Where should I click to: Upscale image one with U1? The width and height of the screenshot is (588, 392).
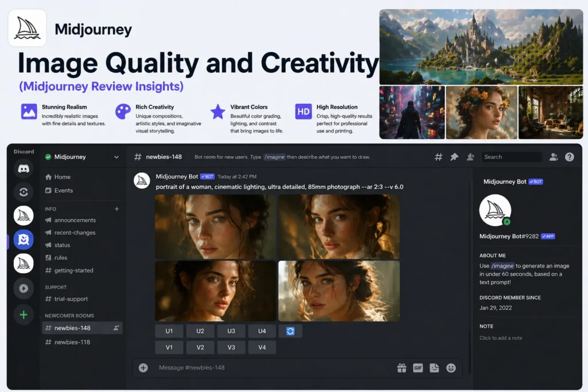pos(169,331)
